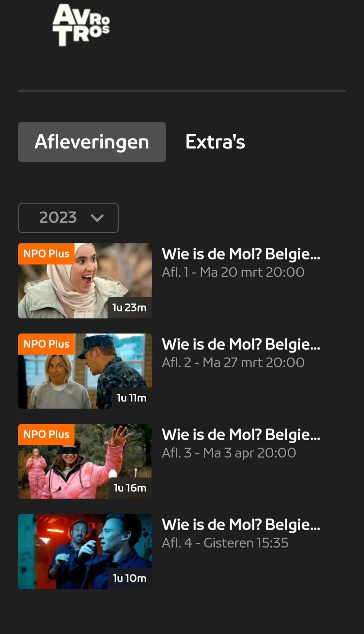Open episode 2 thumbnail with soldier
This screenshot has width=364, height=634.
pos(85,371)
